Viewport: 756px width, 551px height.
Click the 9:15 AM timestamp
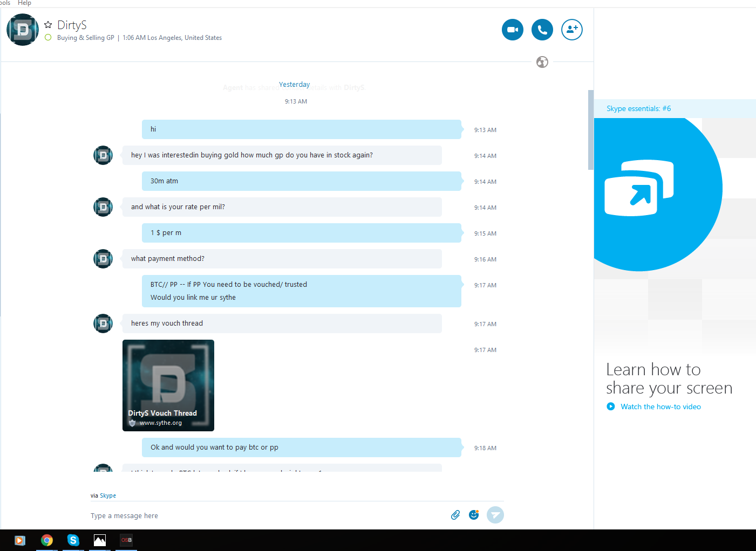tap(485, 233)
